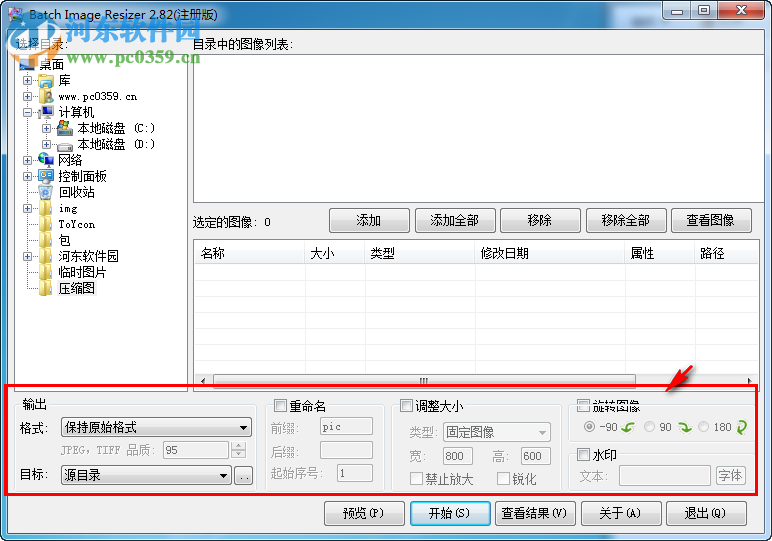Screen dimensions: 772x541
Task: Expand the 库 tree node
Action: [28, 81]
